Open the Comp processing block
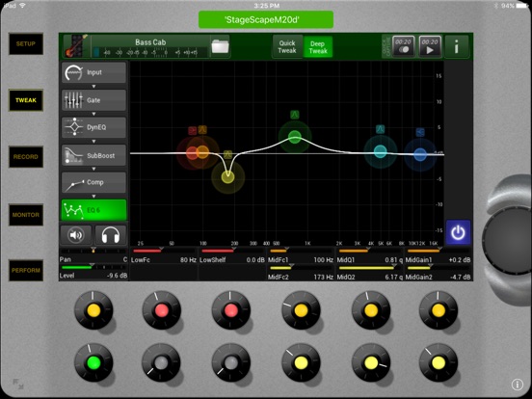The height and width of the screenshot is (399, 532). click(94, 182)
